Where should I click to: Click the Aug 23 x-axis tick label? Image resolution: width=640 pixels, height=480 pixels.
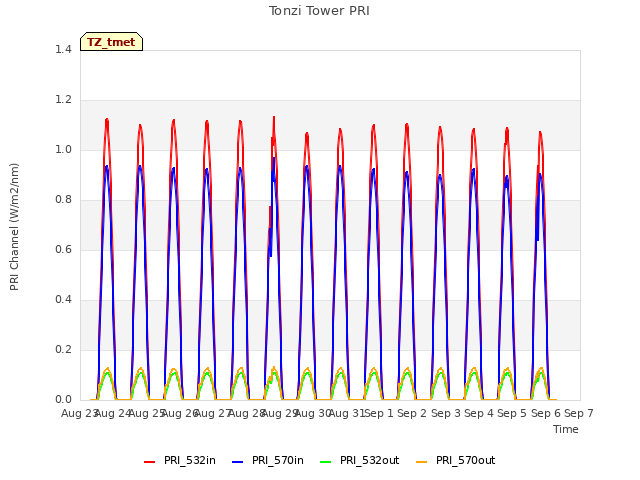tap(80, 413)
